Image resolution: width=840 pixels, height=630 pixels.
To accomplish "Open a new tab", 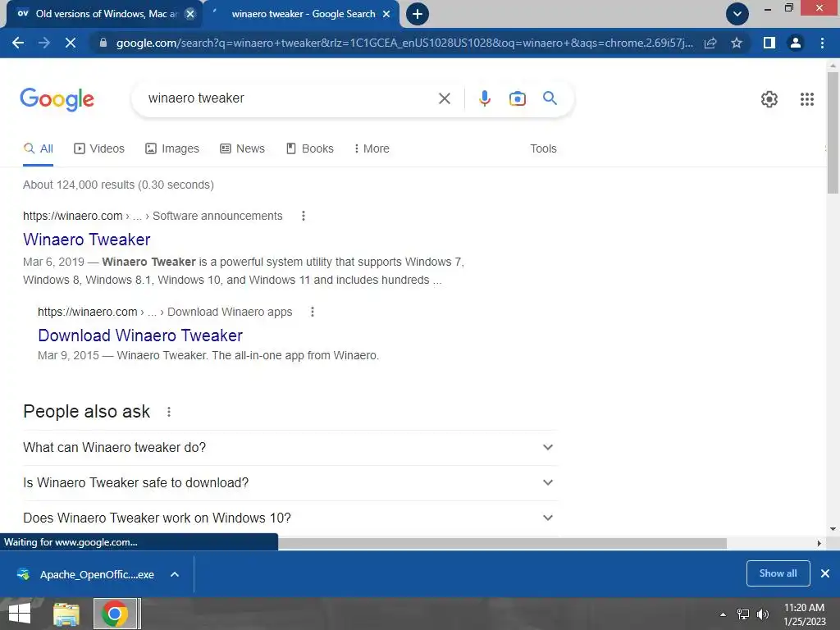I will [x=418, y=14].
